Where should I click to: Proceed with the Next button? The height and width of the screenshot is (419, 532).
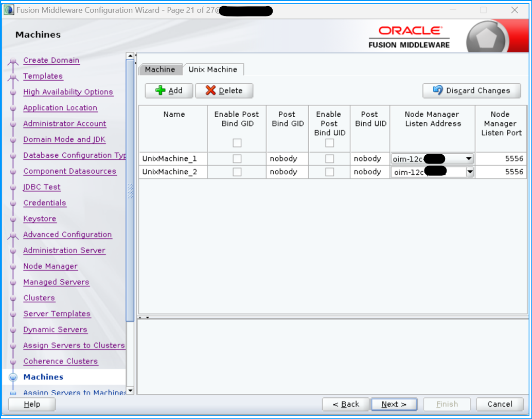coord(394,404)
